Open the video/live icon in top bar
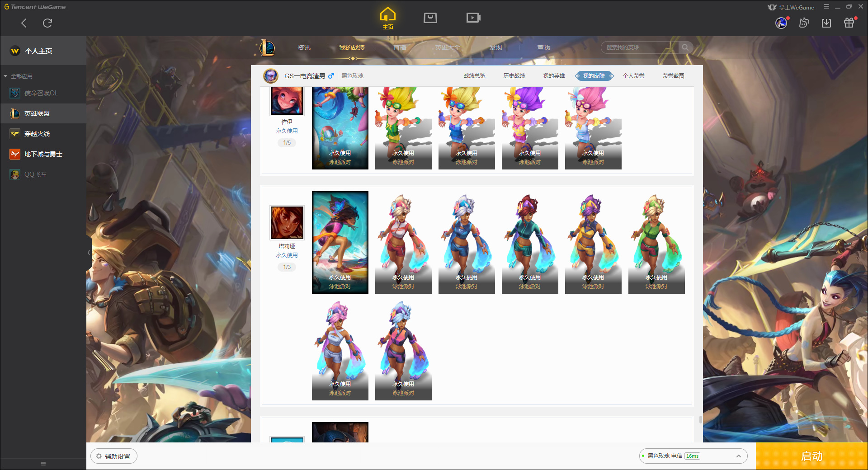Screen dimensions: 868x470 (473, 18)
